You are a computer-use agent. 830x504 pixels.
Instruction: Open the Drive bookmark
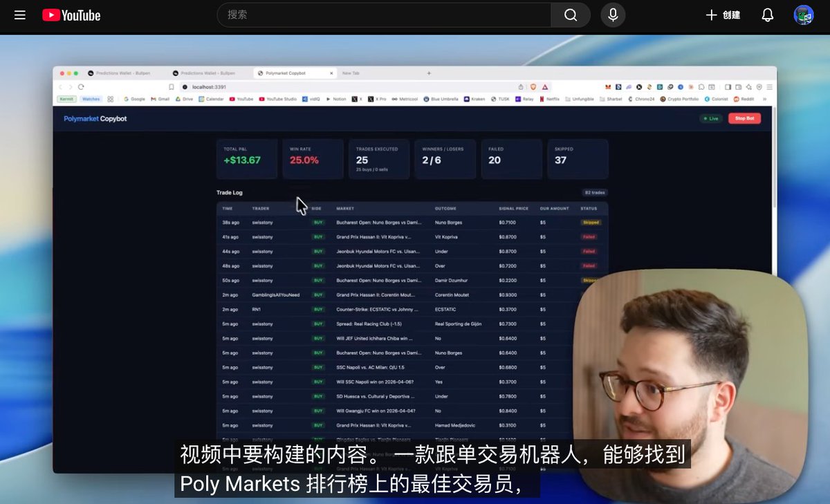pyautogui.click(x=185, y=99)
